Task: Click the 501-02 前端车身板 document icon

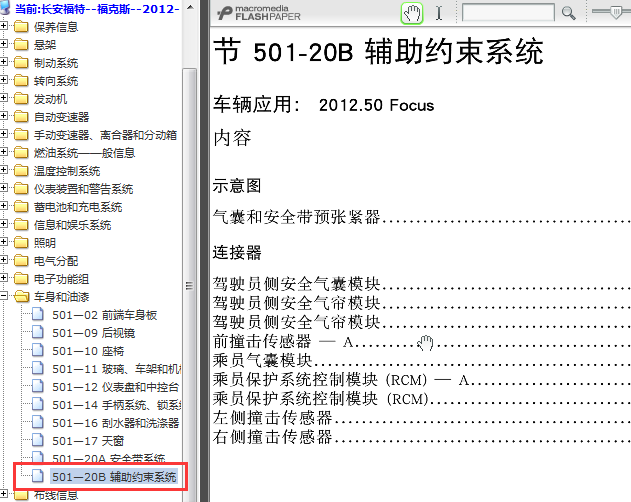Action: point(38,314)
